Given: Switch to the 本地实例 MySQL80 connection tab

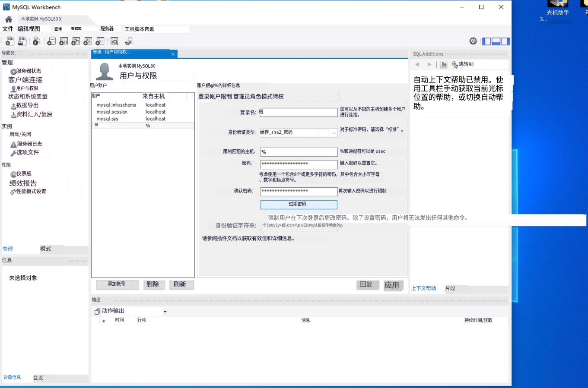Looking at the screenshot, I should pos(41,19).
